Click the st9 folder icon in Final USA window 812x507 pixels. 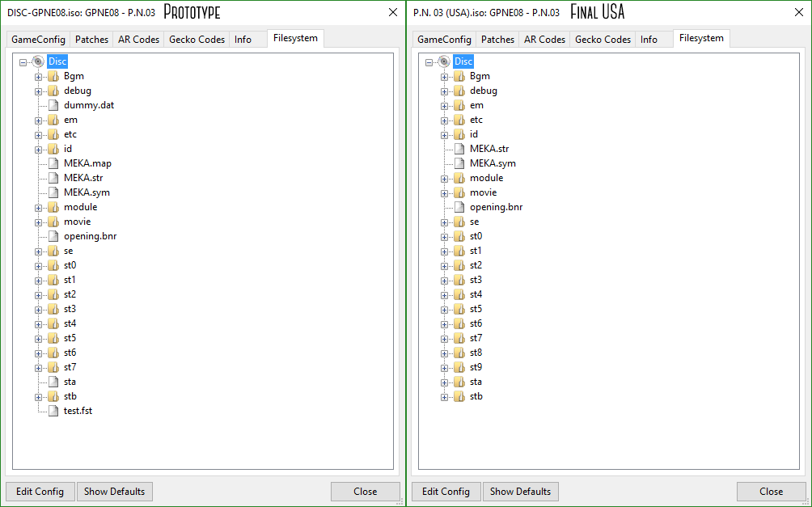[x=459, y=367]
